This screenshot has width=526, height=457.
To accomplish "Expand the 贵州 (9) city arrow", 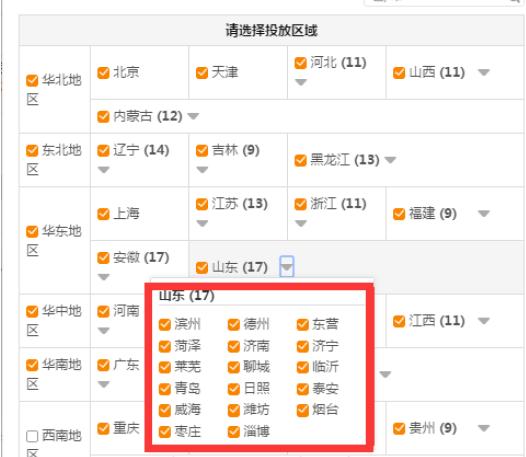I will [484, 428].
